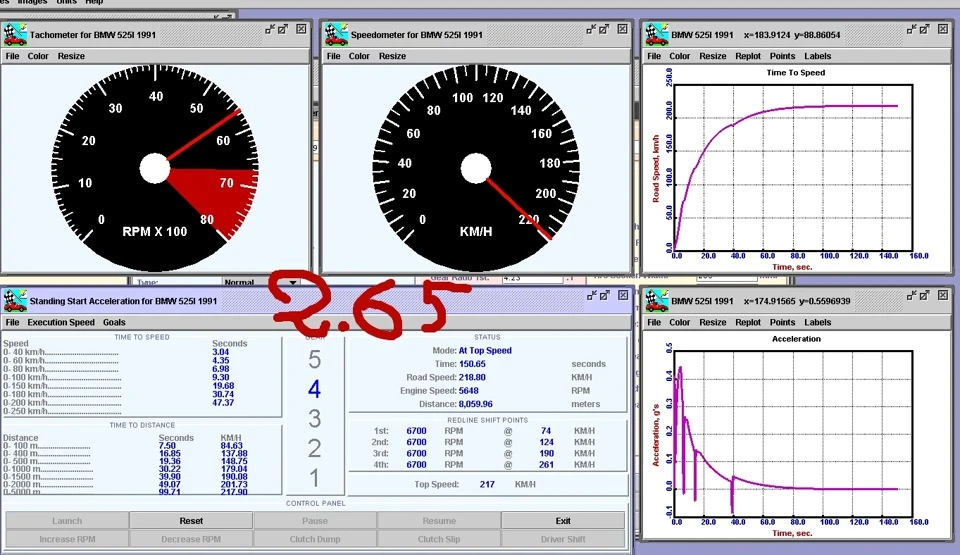Maximize the Time To Speed graph window
Image resolution: width=960 pixels, height=555 pixels.
pyautogui.click(x=925, y=29)
